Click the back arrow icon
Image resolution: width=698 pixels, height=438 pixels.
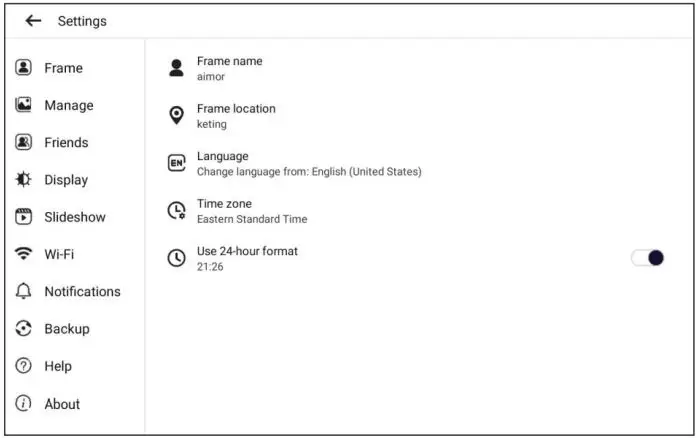point(33,21)
